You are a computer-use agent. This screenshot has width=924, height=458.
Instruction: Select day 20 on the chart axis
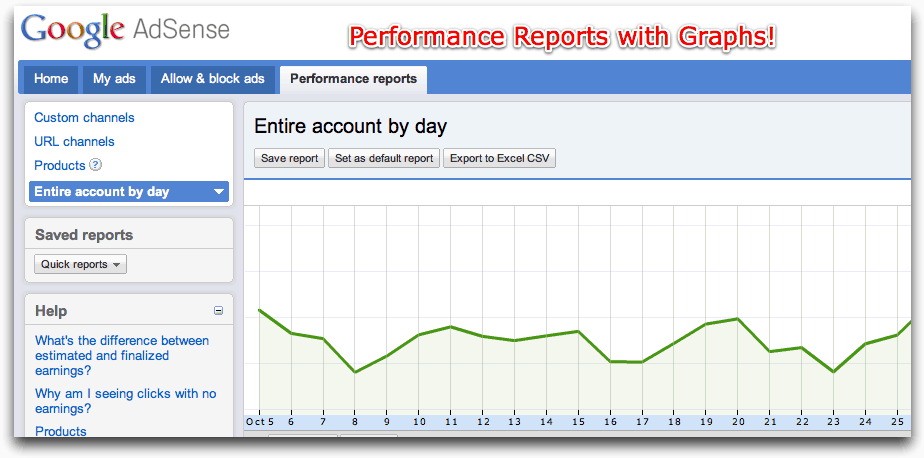click(x=738, y=422)
